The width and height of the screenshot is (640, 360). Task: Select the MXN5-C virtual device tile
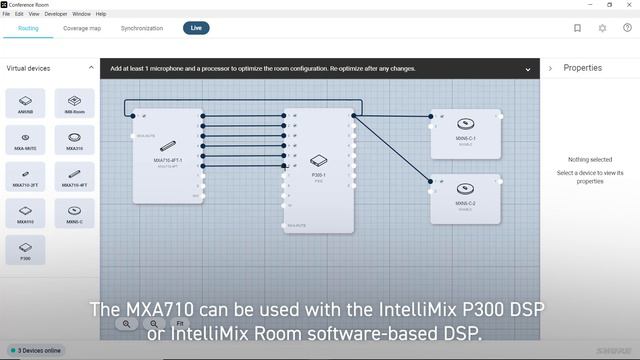74,213
